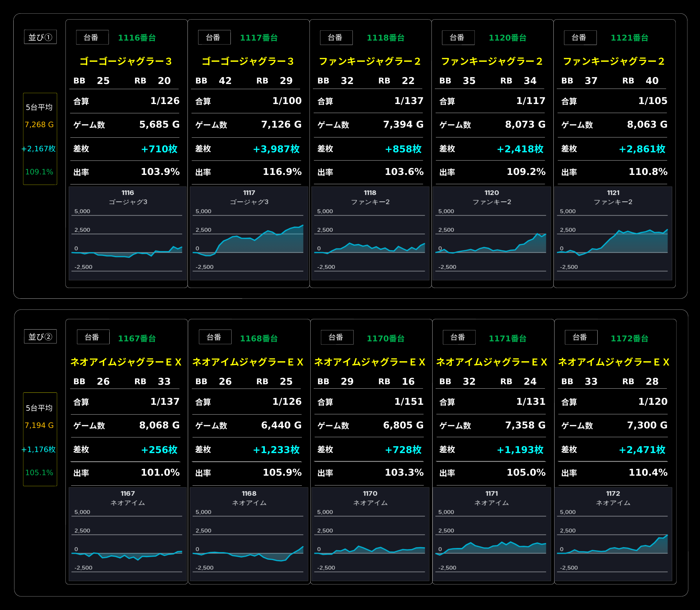Click the 1171番台 machine number
This screenshot has height=610, width=700.
507,338
